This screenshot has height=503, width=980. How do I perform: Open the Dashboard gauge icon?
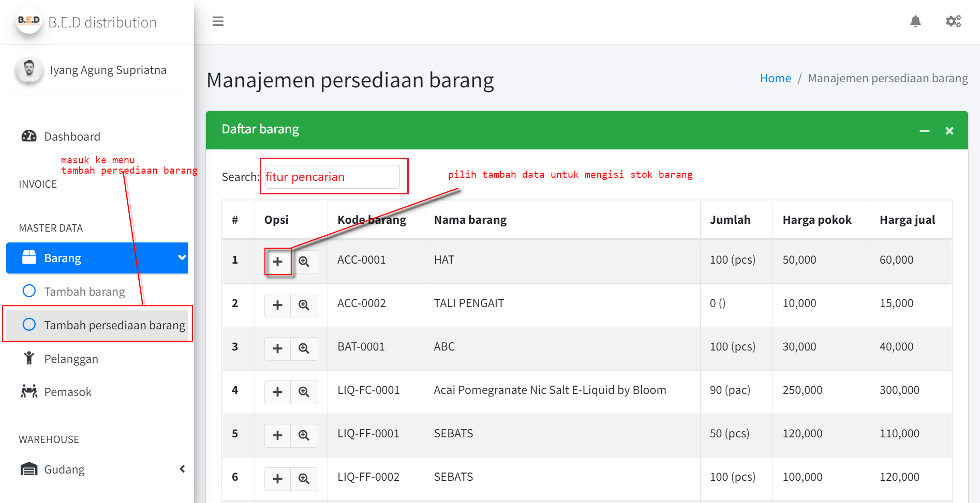pyautogui.click(x=29, y=136)
